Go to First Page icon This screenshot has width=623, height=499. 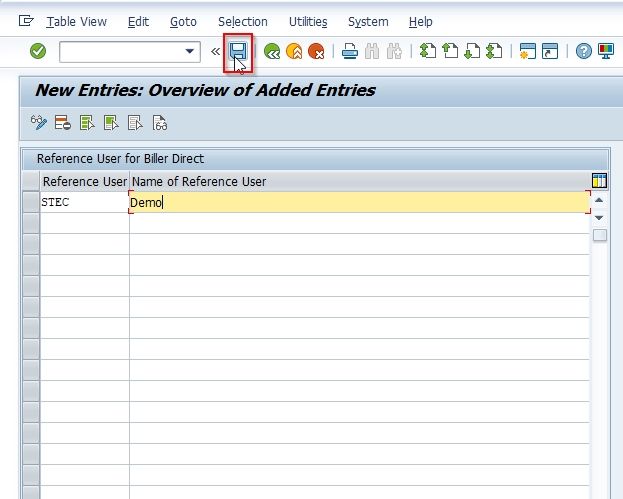pos(428,51)
